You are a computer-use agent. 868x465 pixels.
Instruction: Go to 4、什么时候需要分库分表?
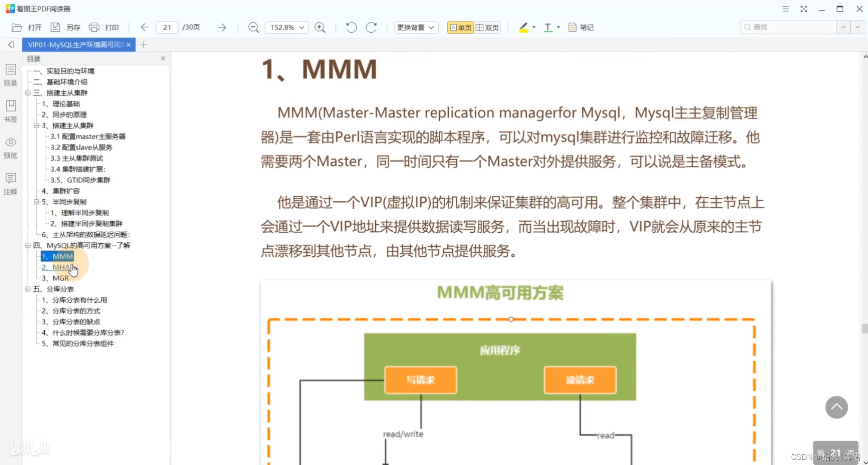pyautogui.click(x=83, y=333)
